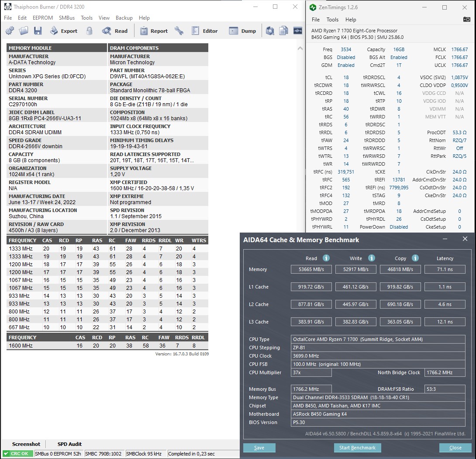
Task: Click the GDM value Enabled
Action: (x=346, y=65)
